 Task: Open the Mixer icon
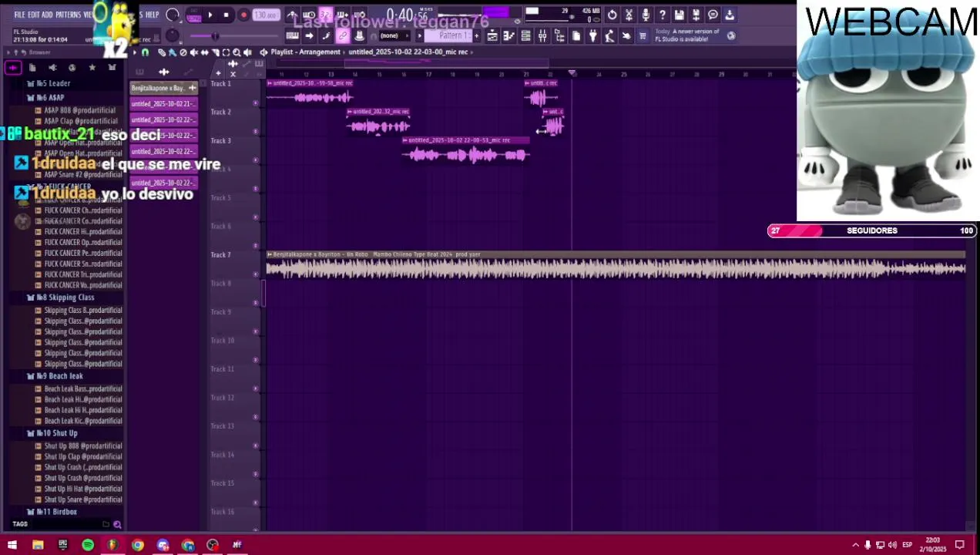tap(542, 35)
